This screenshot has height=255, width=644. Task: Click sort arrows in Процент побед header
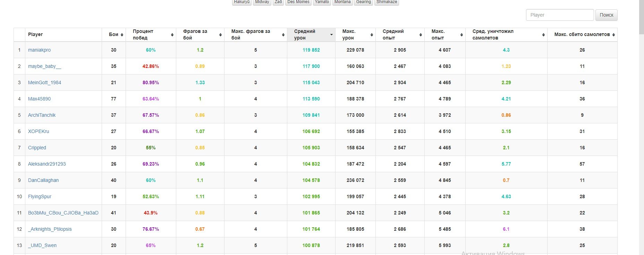(x=172, y=35)
